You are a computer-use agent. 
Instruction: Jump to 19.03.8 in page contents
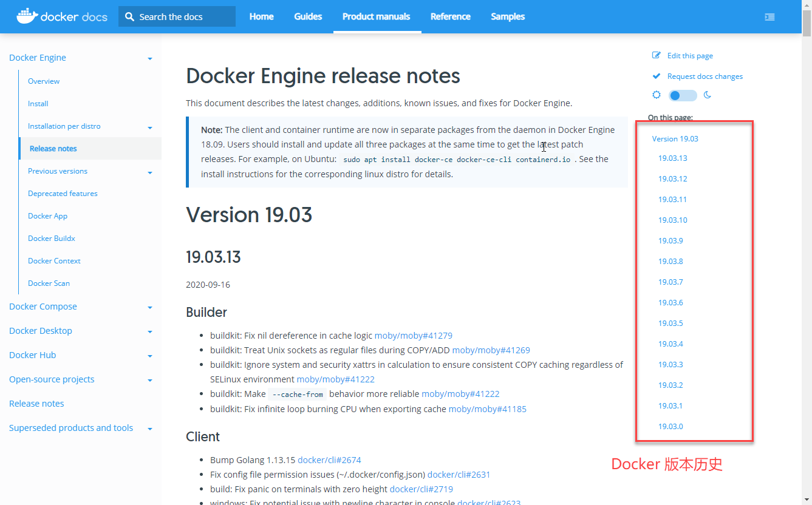(670, 262)
